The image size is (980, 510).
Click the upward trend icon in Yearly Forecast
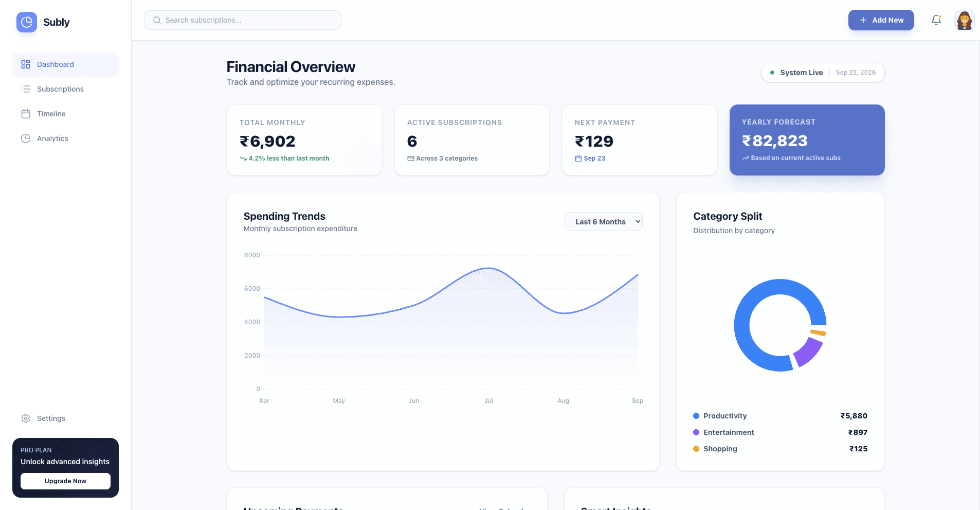[x=746, y=158]
